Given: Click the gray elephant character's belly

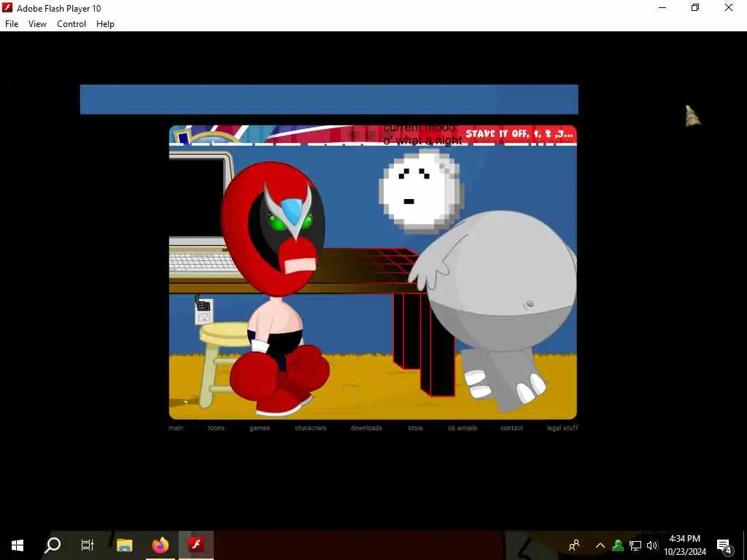Looking at the screenshot, I should tap(500, 281).
